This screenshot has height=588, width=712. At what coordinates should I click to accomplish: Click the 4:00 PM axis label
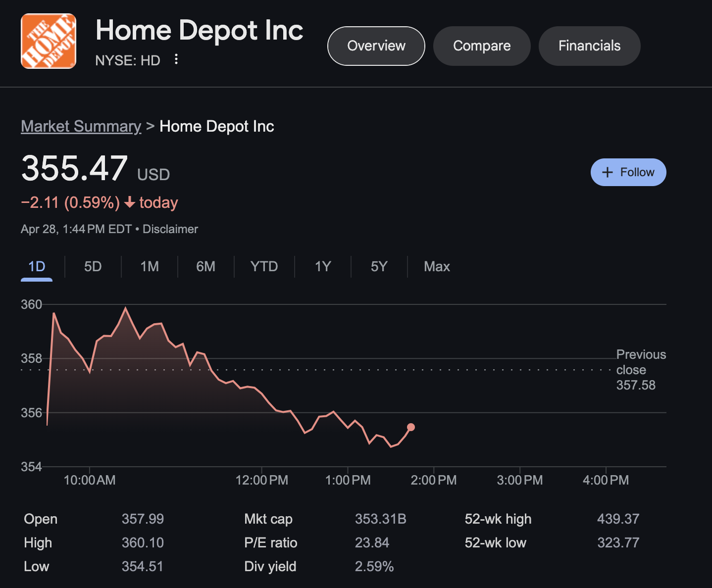[x=606, y=480]
